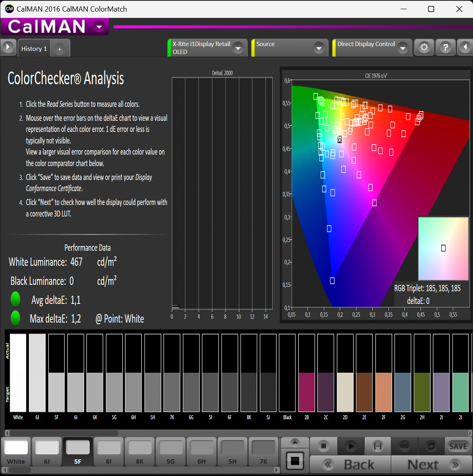473x476 pixels.
Task: Expand Direct Display Control dropdown
Action: [403, 48]
